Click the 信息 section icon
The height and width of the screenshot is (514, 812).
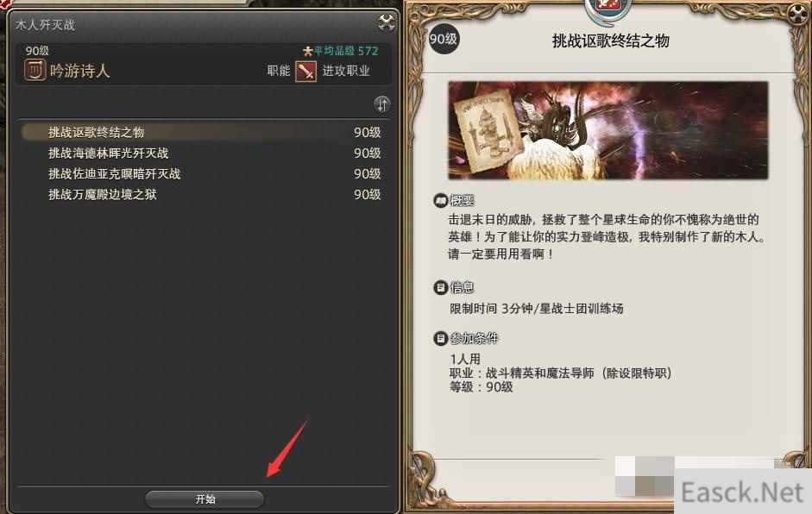(440, 287)
